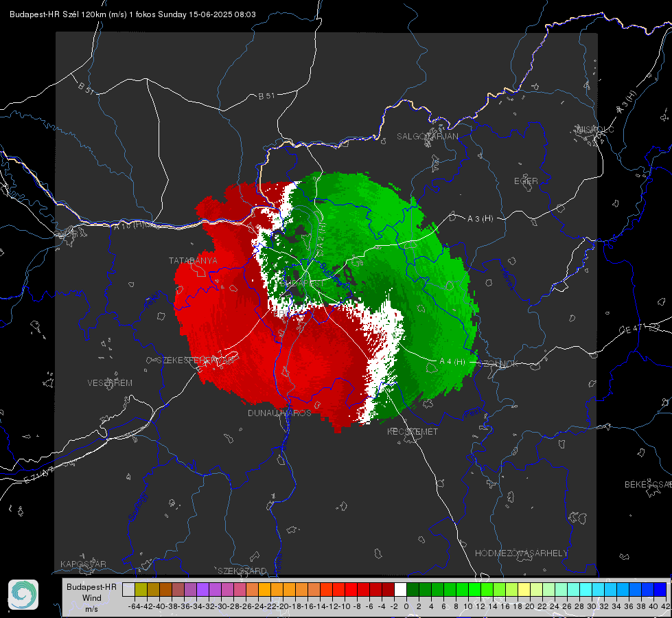Click the -64 value in the legend
The height and width of the screenshot is (618, 672).
tap(135, 606)
